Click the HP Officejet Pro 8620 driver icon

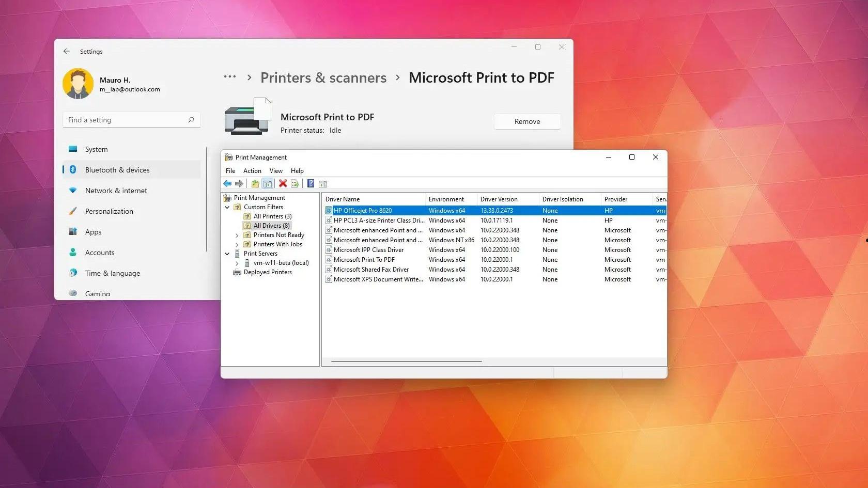pos(329,210)
